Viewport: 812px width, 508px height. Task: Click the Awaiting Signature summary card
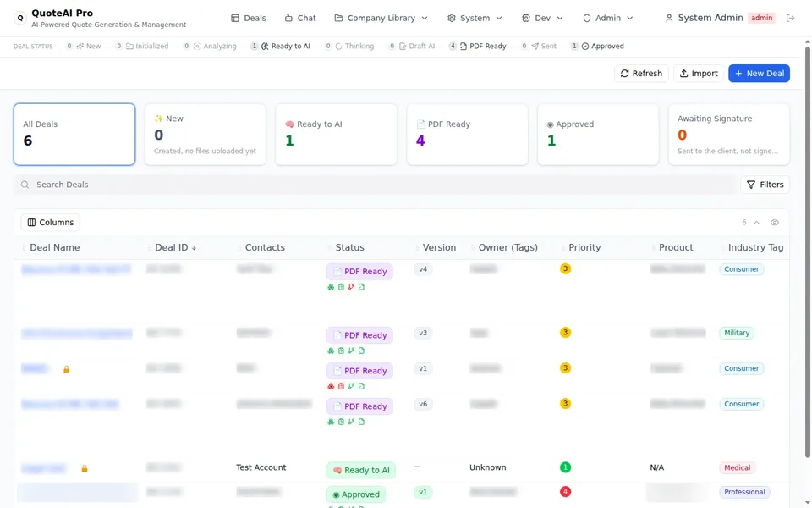point(728,135)
